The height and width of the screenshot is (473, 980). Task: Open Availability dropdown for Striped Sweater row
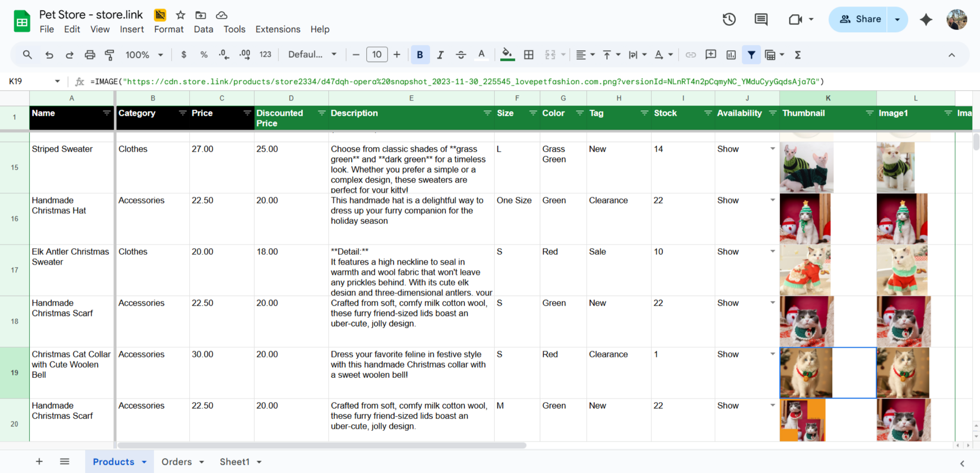coord(773,149)
